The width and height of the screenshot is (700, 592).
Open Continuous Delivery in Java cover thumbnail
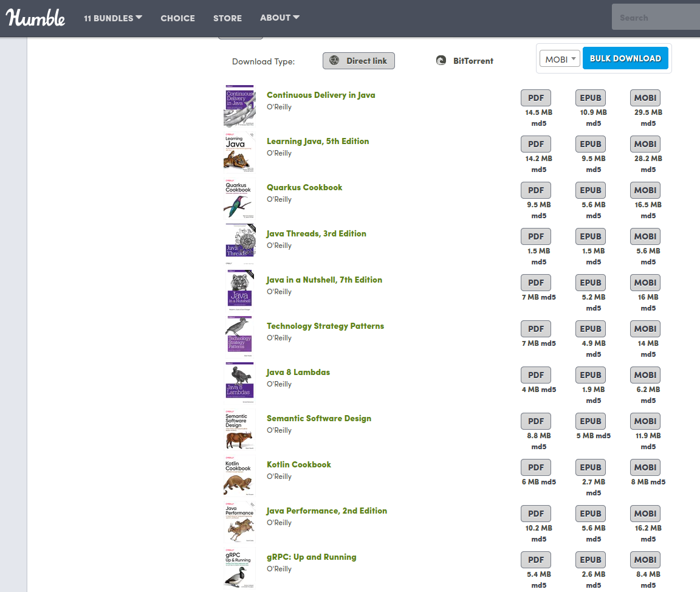coord(240,106)
